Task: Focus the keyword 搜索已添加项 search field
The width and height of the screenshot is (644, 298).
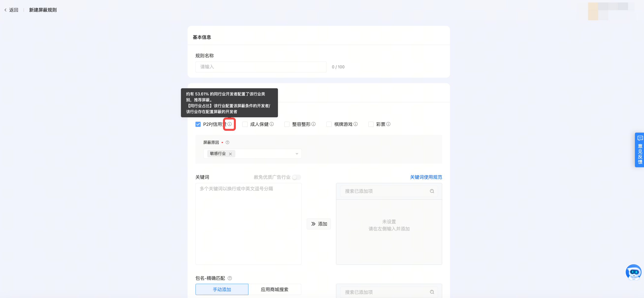Action: pos(389,191)
